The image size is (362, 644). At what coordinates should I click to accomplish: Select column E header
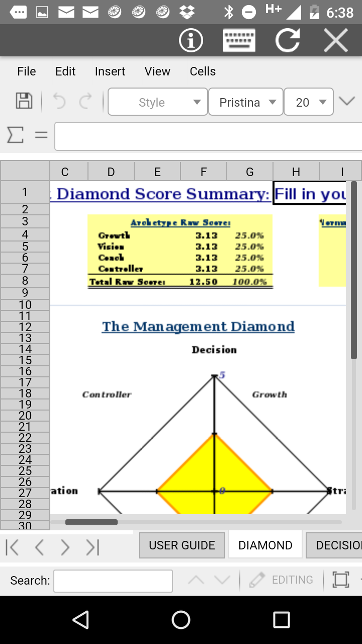pos(157,172)
